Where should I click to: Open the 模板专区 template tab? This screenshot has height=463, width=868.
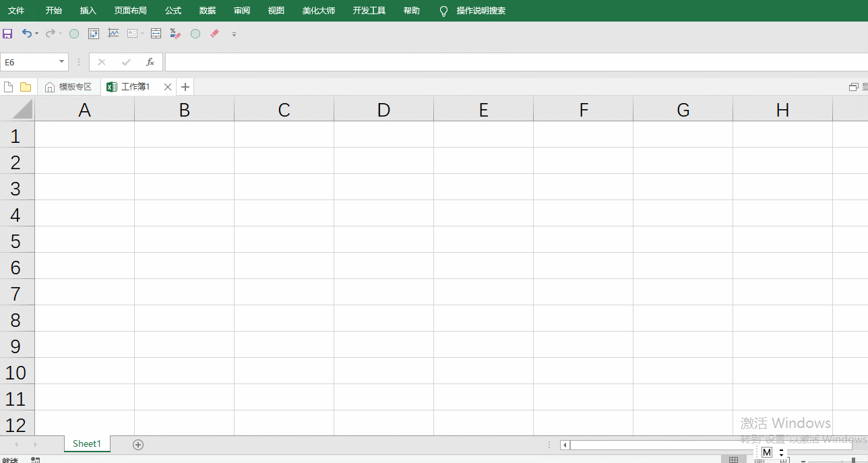click(69, 87)
